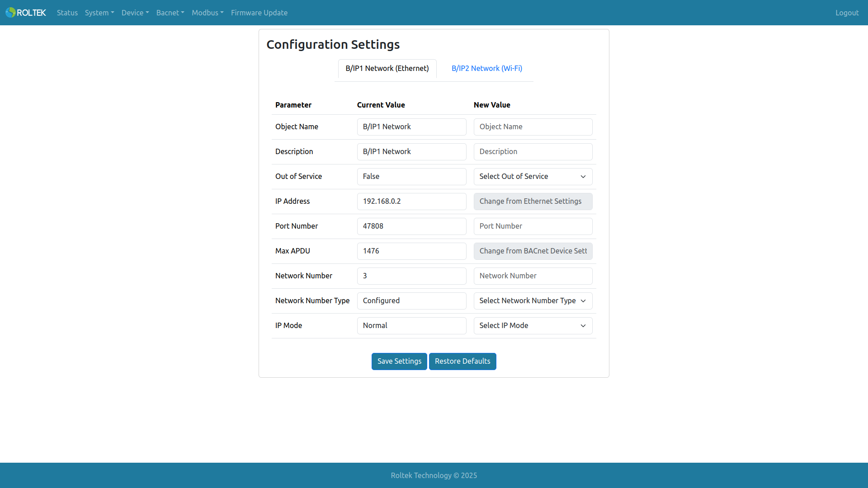Focus the new Port Number input
Image resolution: width=868 pixels, height=488 pixels.
[x=533, y=226]
